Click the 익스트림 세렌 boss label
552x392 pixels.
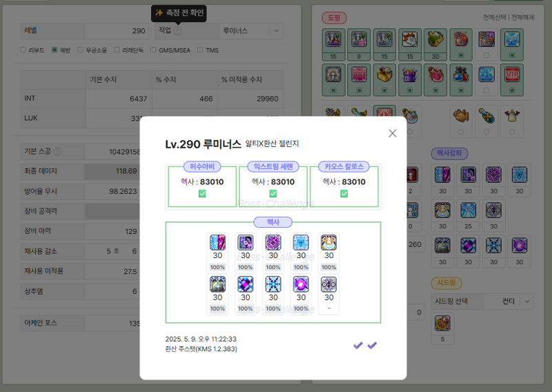(273, 166)
